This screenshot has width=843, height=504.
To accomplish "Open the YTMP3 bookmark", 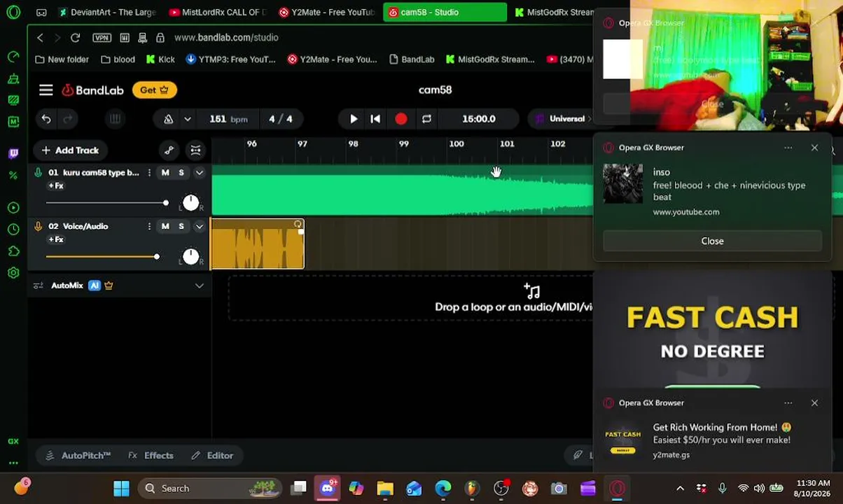I will [231, 59].
